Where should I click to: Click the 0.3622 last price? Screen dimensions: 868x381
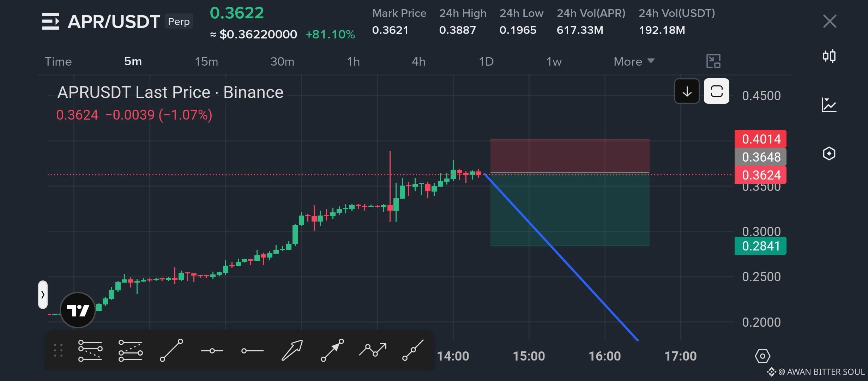(237, 13)
